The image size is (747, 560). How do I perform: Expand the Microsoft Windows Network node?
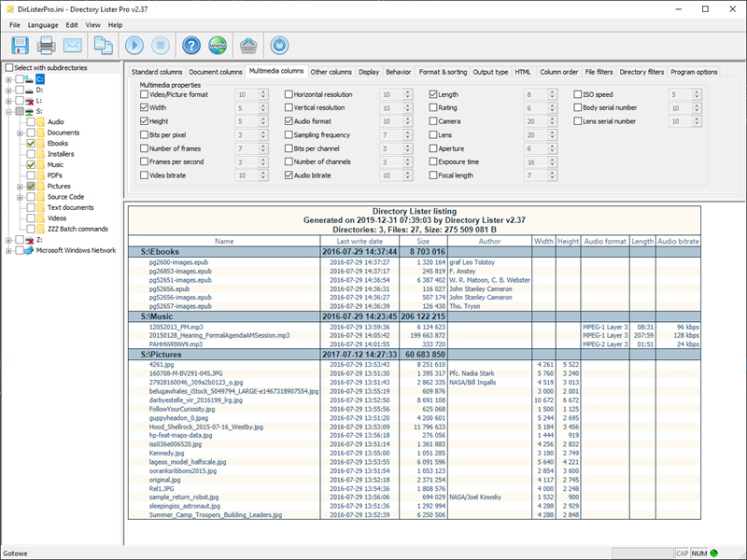click(8, 250)
